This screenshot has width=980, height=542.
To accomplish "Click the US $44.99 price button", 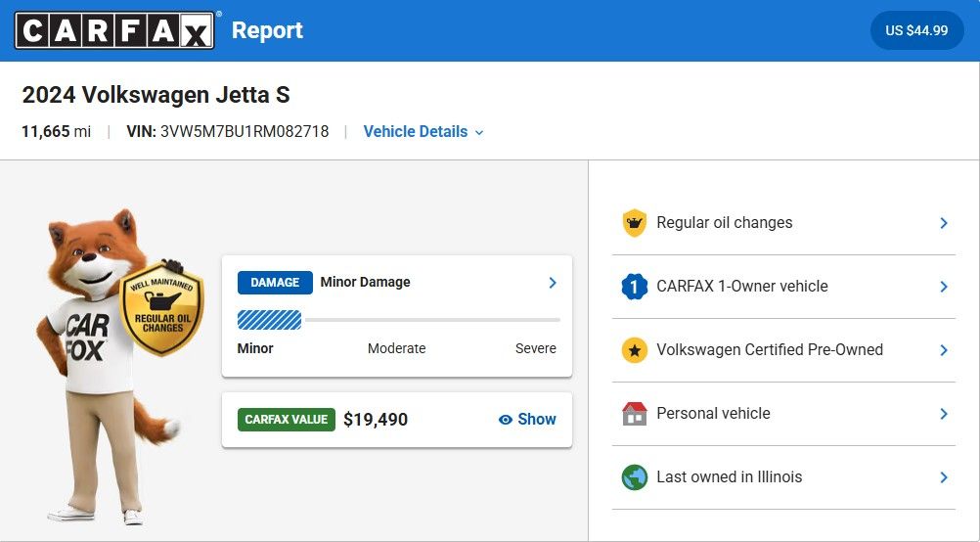I will pyautogui.click(x=916, y=30).
